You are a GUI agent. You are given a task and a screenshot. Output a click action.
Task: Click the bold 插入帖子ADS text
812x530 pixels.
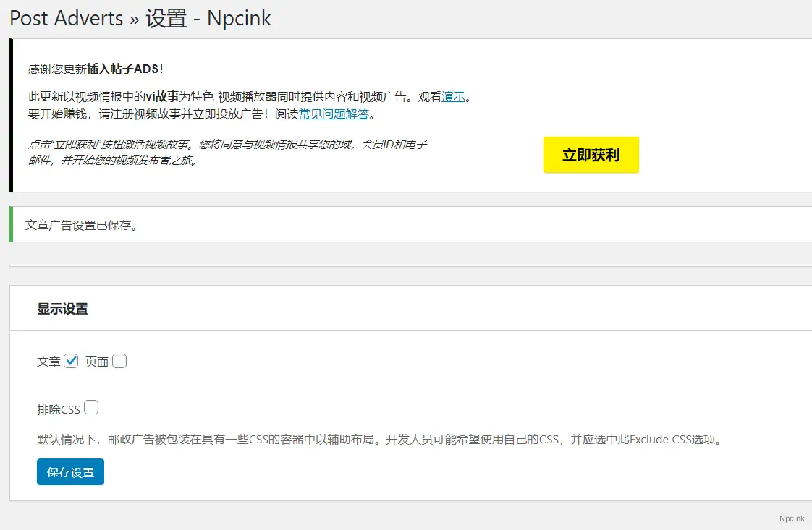[x=122, y=69]
